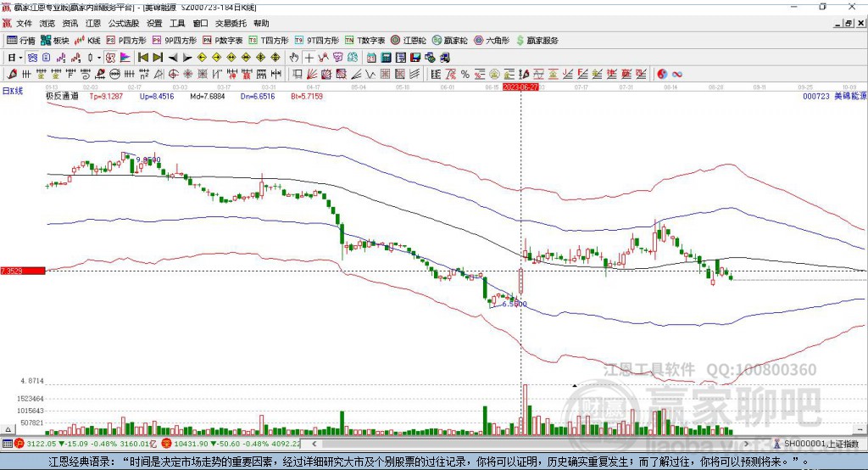This screenshot has width=868, height=470.
Task: Open the T数字表 tool
Action: [364, 41]
